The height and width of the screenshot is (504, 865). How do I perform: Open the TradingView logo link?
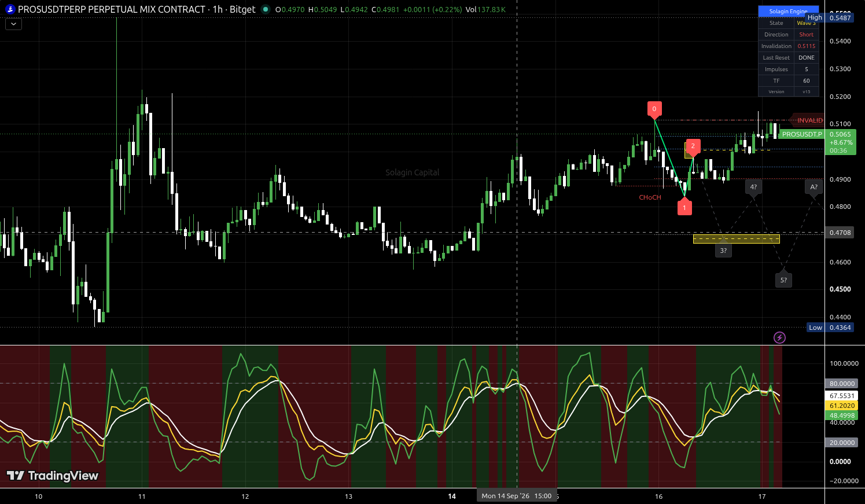tap(53, 476)
